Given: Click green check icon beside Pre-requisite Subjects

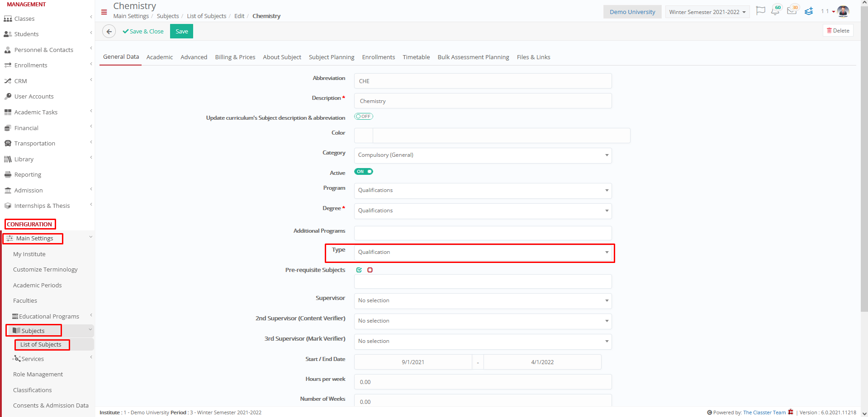Looking at the screenshot, I should tap(359, 270).
